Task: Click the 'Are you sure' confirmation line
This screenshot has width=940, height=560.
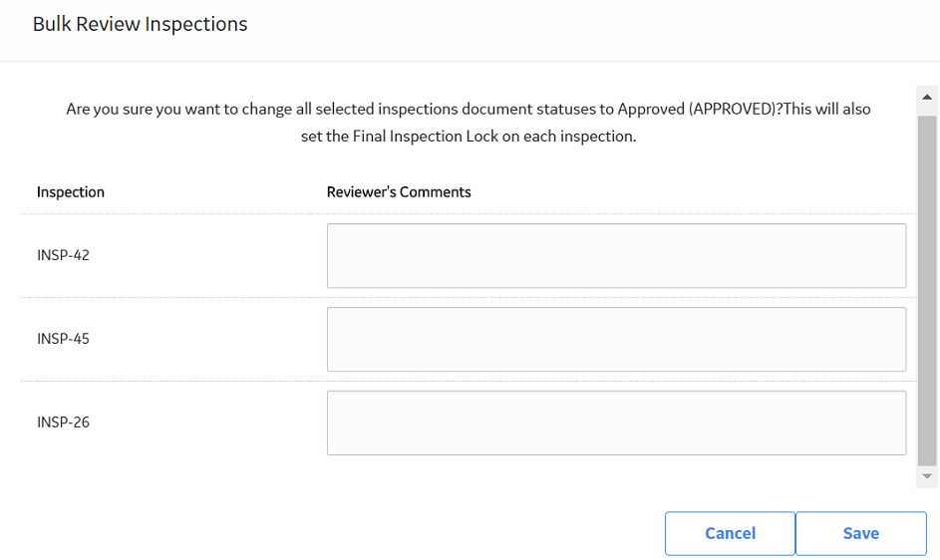Action: point(469,110)
